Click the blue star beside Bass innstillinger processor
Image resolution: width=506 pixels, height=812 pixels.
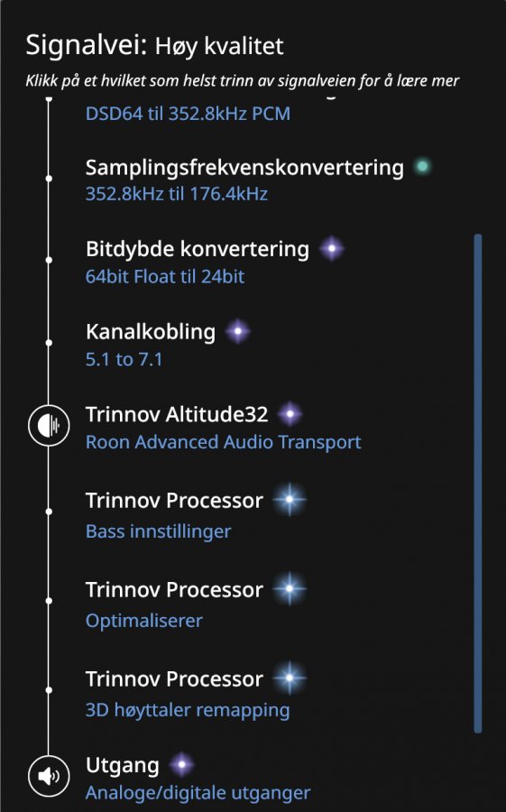tap(290, 500)
